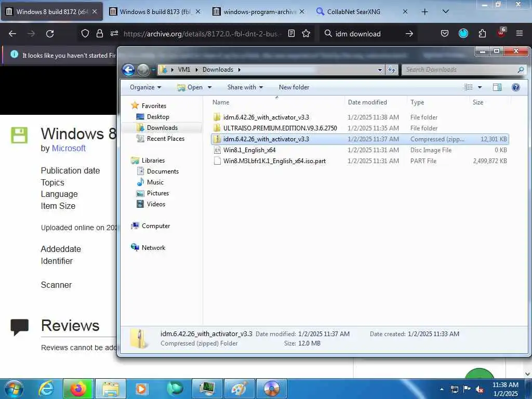Select the .iso.part PART file

tap(360, 161)
